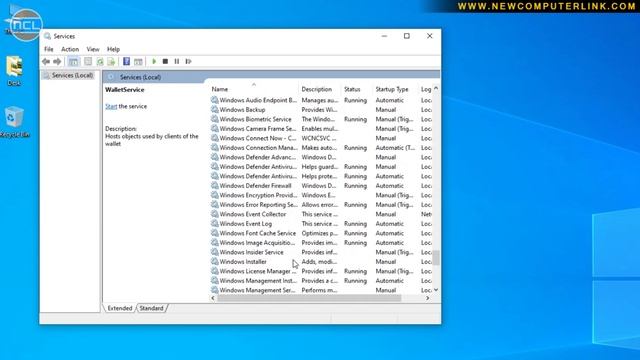The image size is (640, 360).
Task: Open the blue Help toolbar icon
Action: pos(127,62)
